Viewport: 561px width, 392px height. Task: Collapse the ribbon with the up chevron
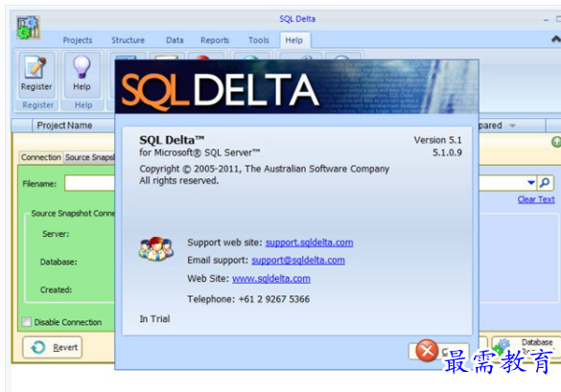(x=556, y=38)
